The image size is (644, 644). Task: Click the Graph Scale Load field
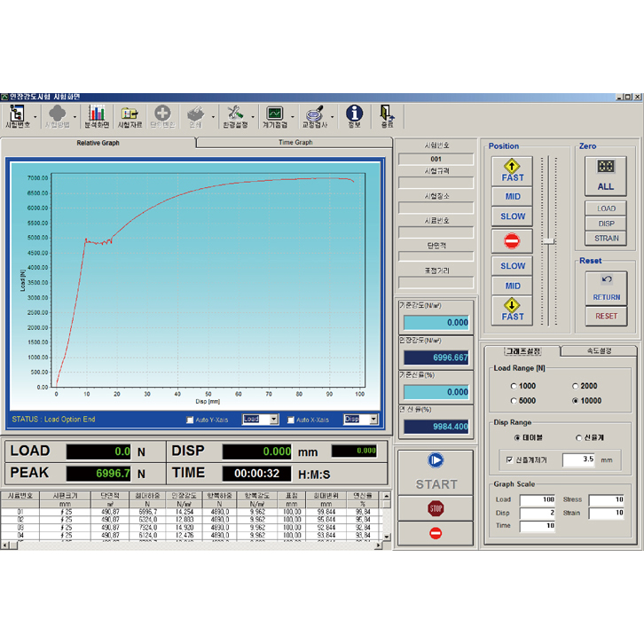(x=538, y=499)
